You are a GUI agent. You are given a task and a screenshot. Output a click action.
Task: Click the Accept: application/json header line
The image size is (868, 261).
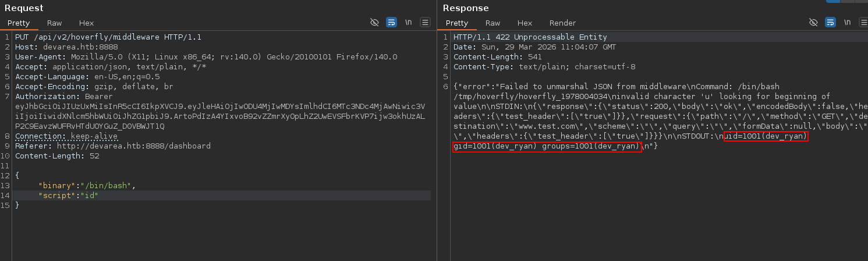(111, 67)
